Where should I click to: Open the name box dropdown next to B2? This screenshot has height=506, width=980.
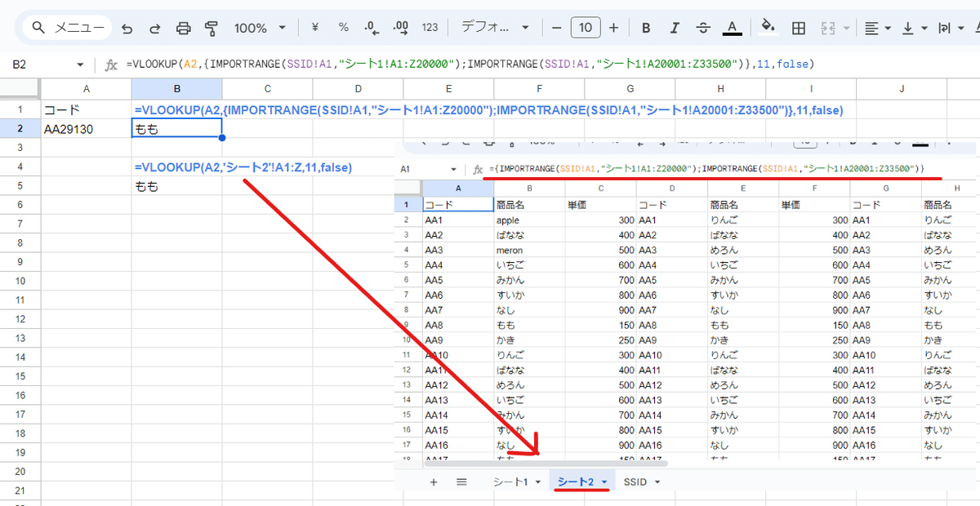click(80, 64)
